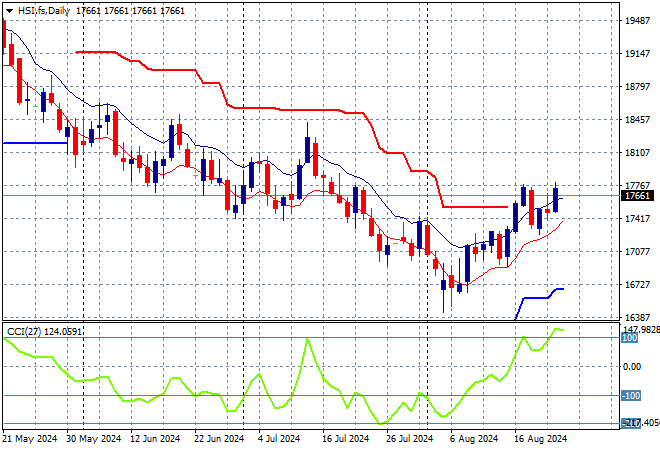Click the triangle arrow beside HSI.fs title
The height and width of the screenshot is (450, 660).
[x=9, y=9]
